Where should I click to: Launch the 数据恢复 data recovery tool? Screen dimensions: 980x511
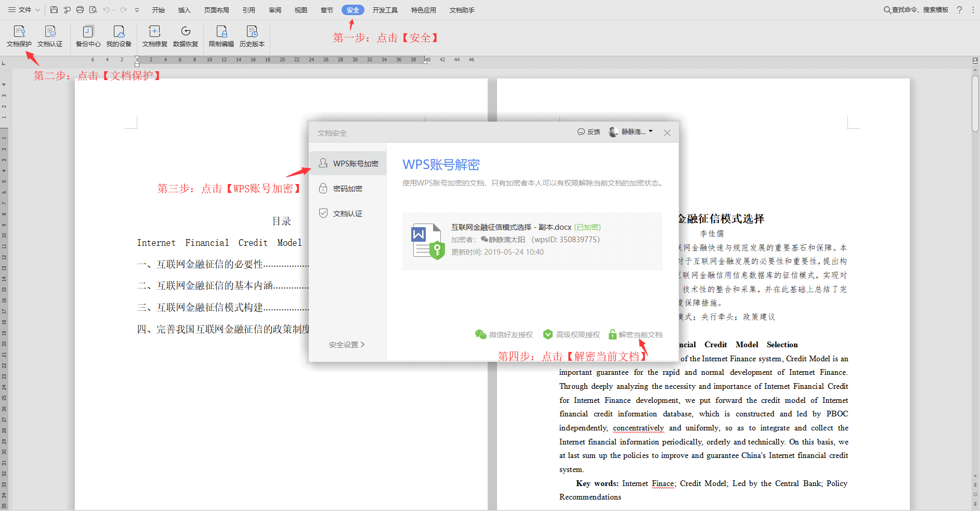click(186, 36)
